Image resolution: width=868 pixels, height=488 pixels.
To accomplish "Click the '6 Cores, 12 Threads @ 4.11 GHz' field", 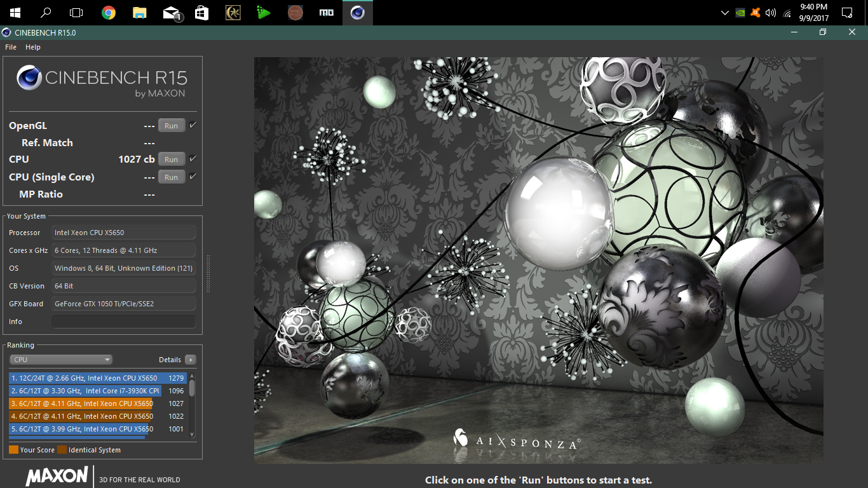I will pos(123,250).
